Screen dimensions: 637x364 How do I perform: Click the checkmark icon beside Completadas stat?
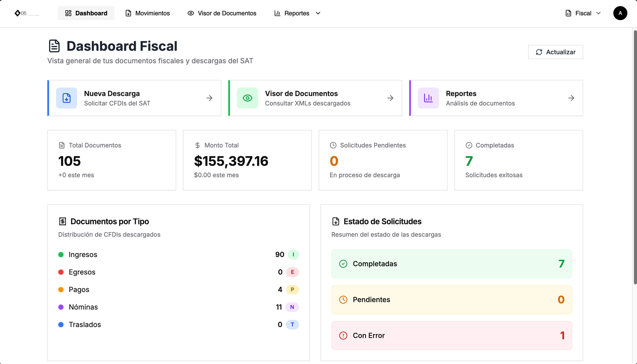pos(469,145)
